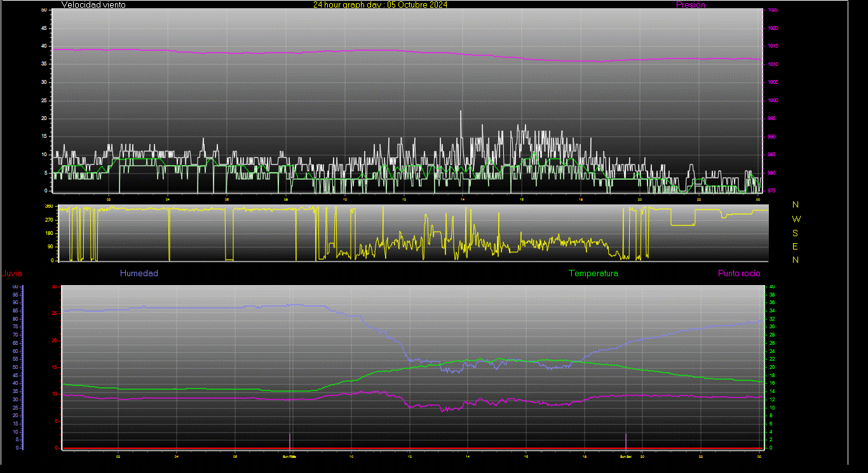This screenshot has height=473, width=868.
Task: Click '1025' on the pressure axis
Action: [772, 10]
